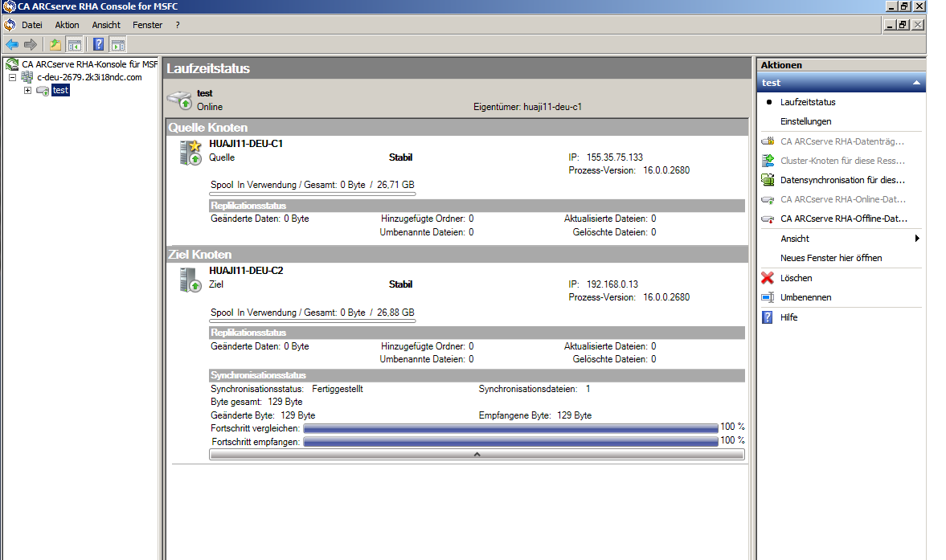Click the Help question mark toolbar icon
946x560 pixels.
point(98,45)
